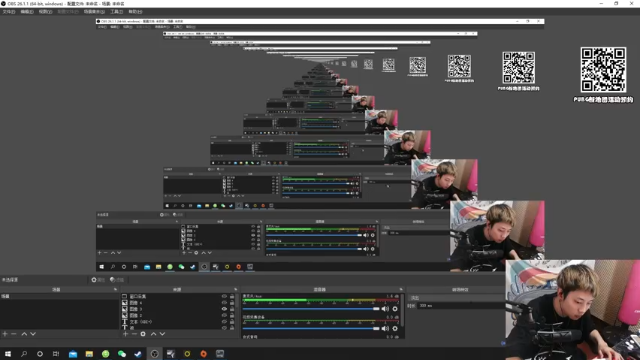This screenshot has width=640, height=360.
Task: Select the 场景 row in outermost scenes list
Action: 59,296
